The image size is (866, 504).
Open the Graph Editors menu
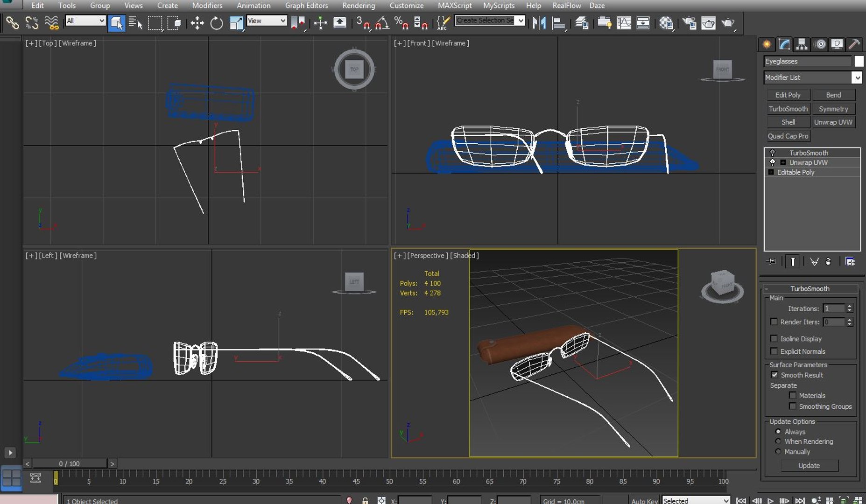306,6
